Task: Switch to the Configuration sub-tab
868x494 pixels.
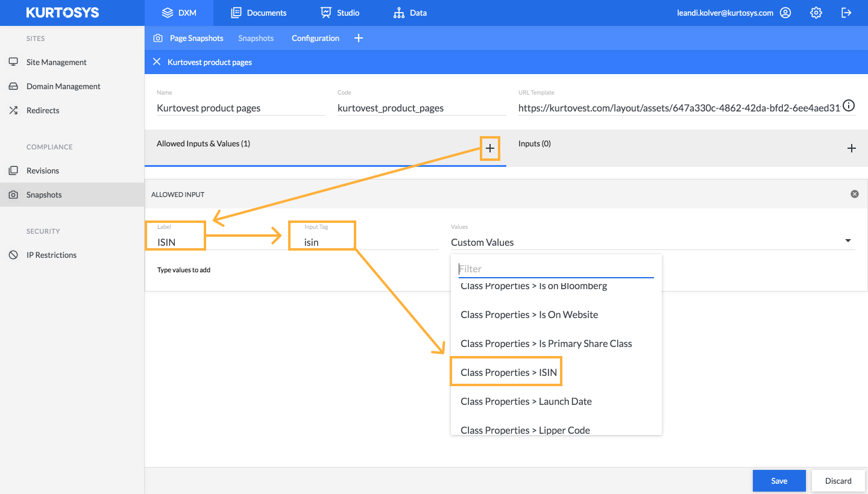Action: (x=315, y=38)
